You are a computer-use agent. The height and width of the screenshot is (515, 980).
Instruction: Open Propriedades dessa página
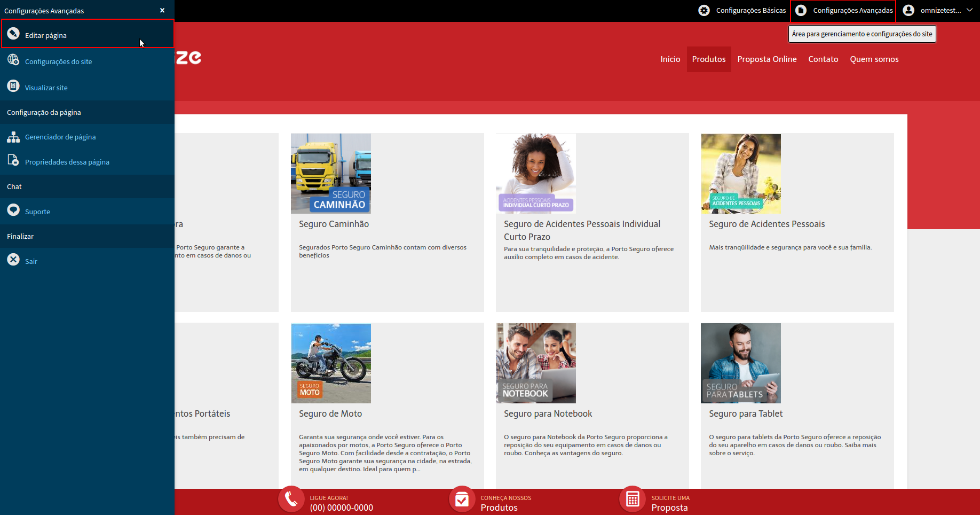point(67,162)
